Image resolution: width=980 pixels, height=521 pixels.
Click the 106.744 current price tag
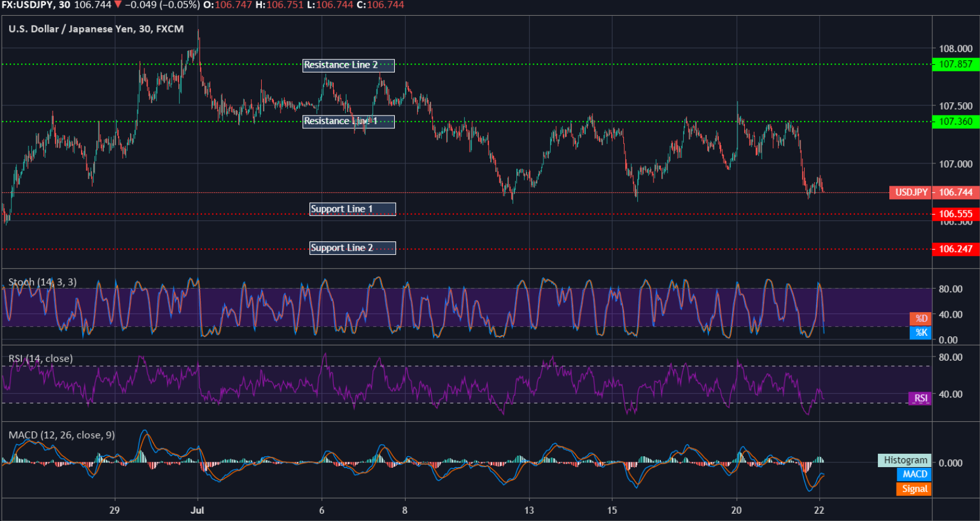[955, 192]
